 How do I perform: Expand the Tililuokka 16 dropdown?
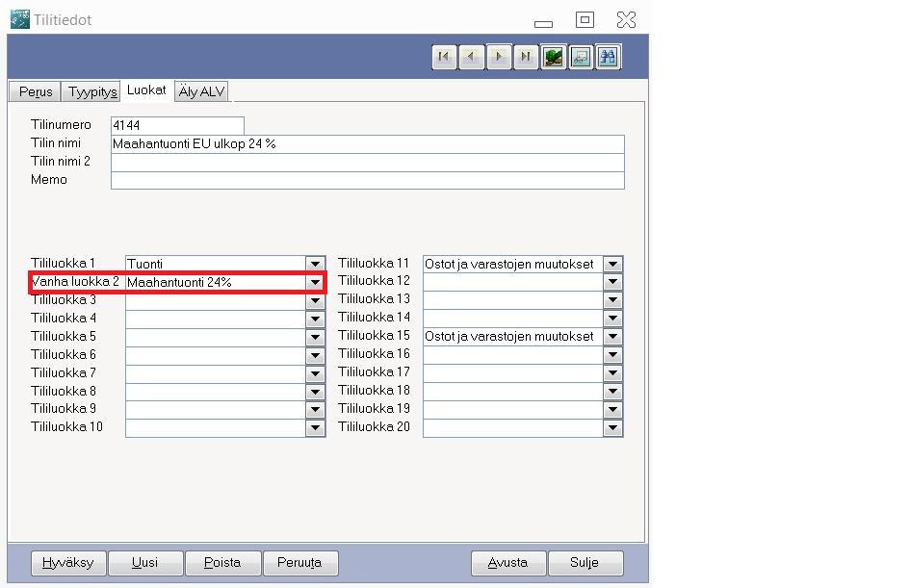click(612, 355)
